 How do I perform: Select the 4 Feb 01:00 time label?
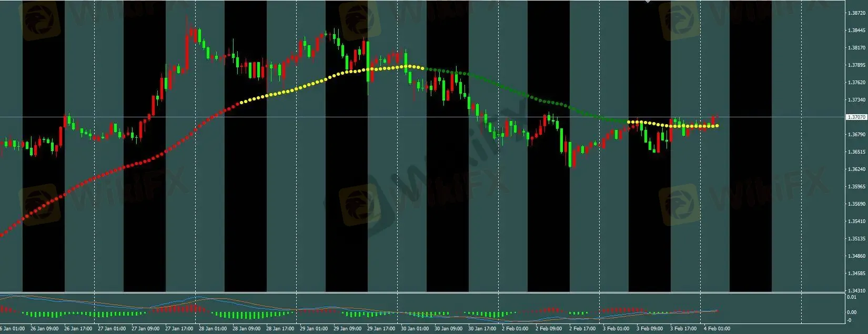716,329
